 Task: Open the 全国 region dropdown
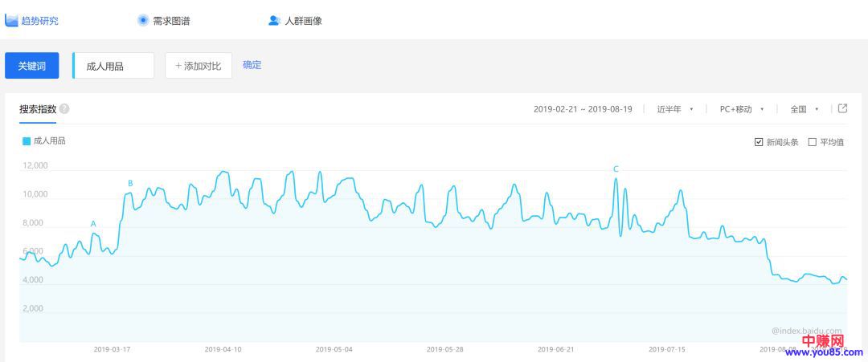coord(804,109)
